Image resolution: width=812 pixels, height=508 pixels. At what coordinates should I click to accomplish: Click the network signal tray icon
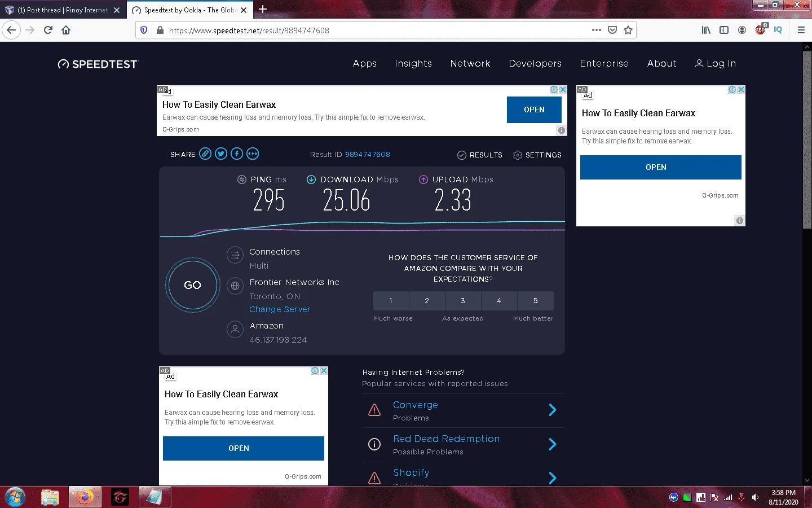728,497
